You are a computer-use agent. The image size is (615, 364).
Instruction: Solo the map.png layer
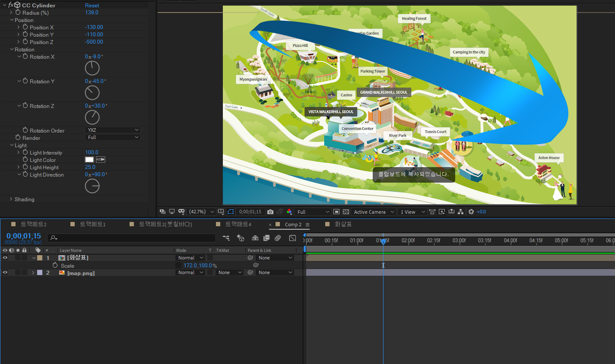click(18, 272)
